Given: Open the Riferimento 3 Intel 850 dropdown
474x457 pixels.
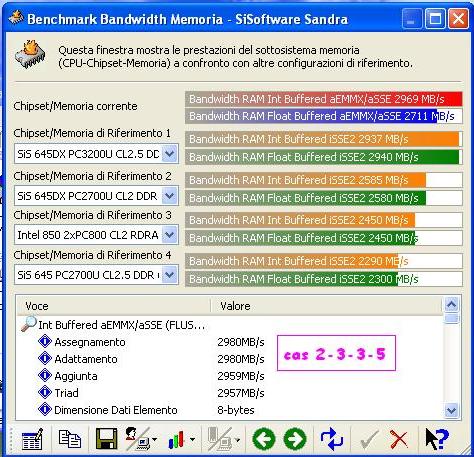Looking at the screenshot, I should 170,235.
